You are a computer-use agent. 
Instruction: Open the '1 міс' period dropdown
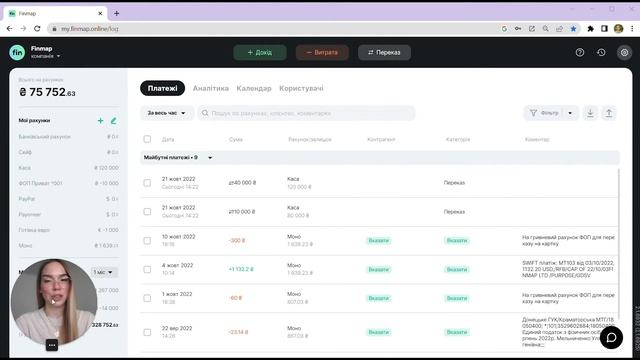[x=104, y=272]
